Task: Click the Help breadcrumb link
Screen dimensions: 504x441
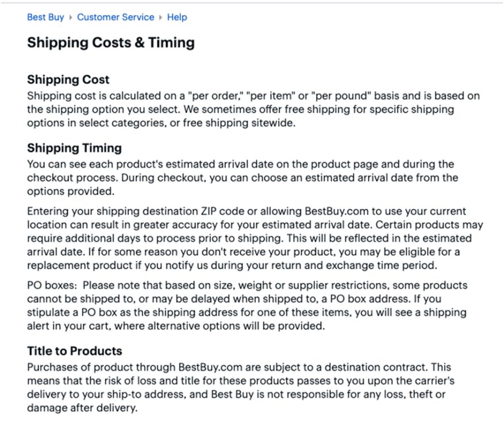Action: (177, 17)
